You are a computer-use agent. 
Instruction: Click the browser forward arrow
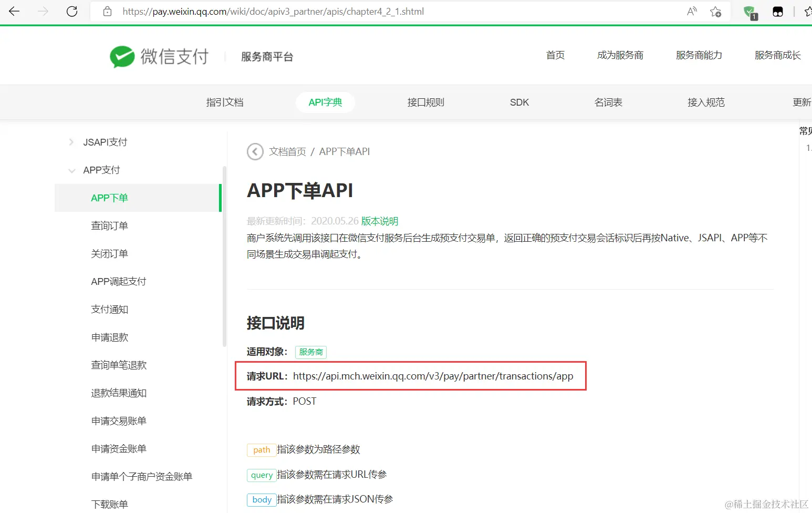43,12
